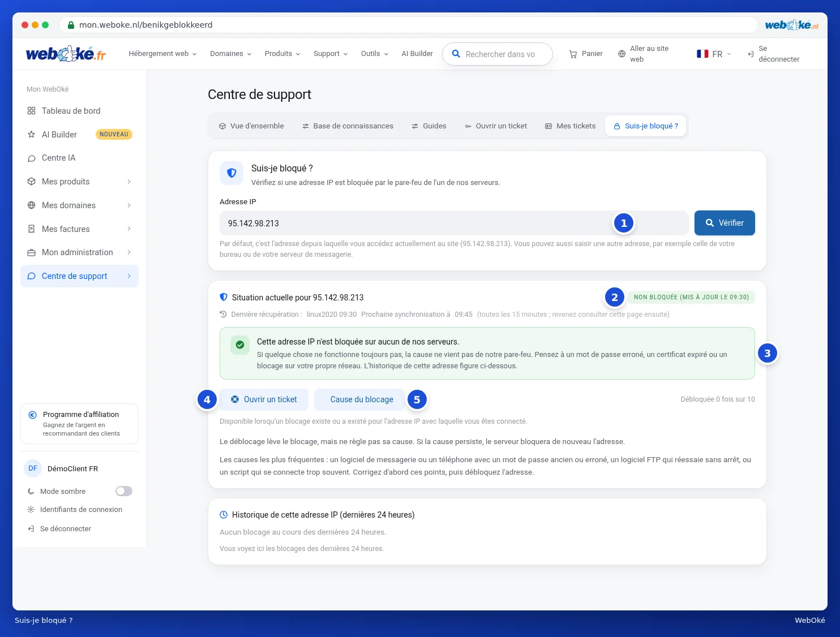Open the Ouvrir un ticket tab
840x637 pixels.
coord(496,126)
